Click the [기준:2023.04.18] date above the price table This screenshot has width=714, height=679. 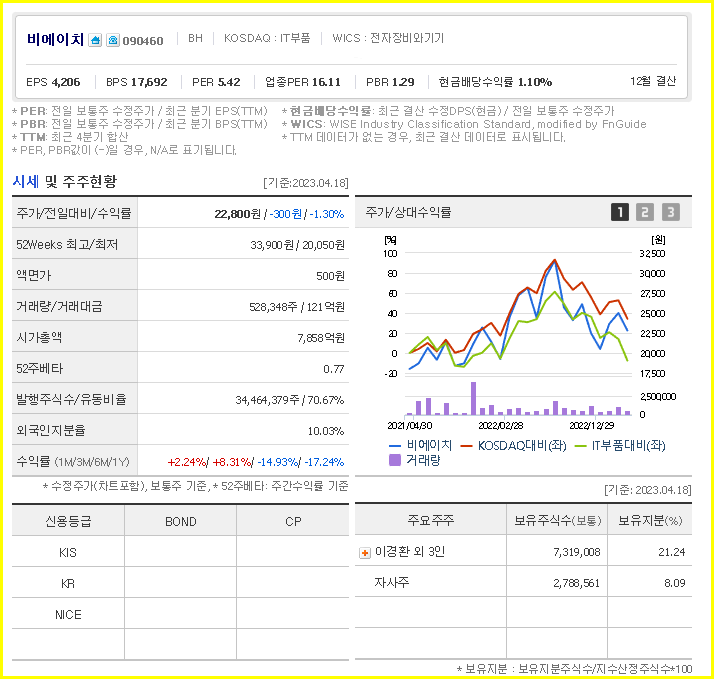point(306,183)
